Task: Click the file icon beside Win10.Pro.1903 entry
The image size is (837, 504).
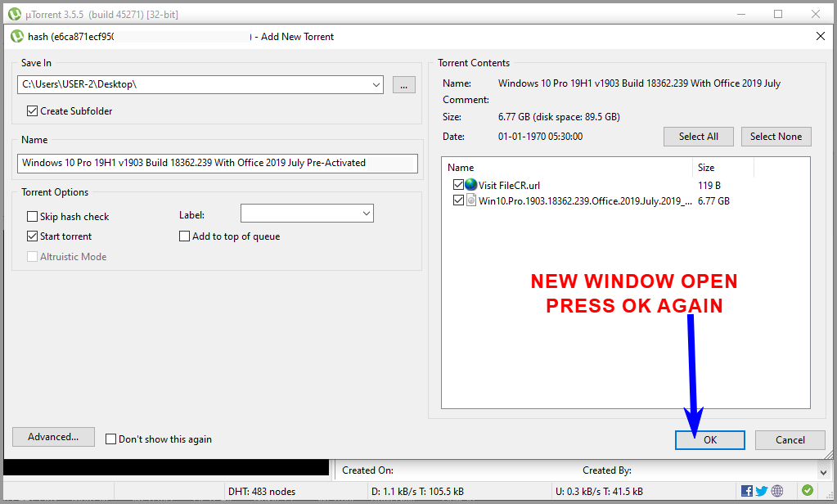Action: (x=470, y=200)
